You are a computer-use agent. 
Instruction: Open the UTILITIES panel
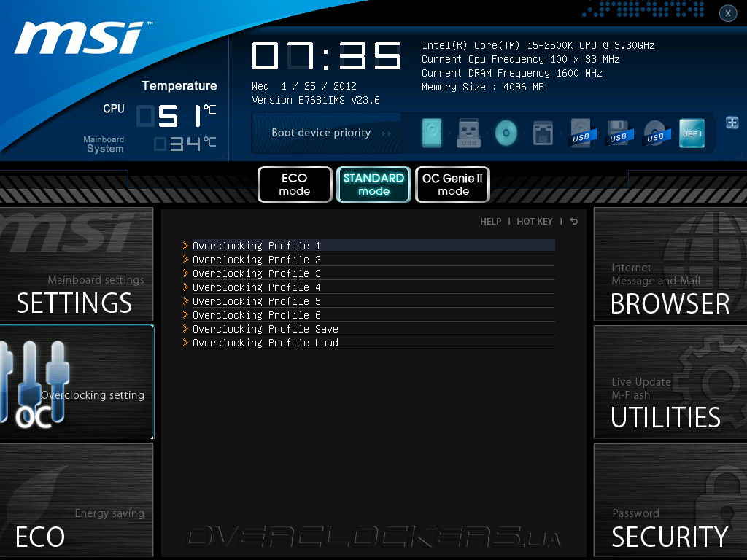670,382
